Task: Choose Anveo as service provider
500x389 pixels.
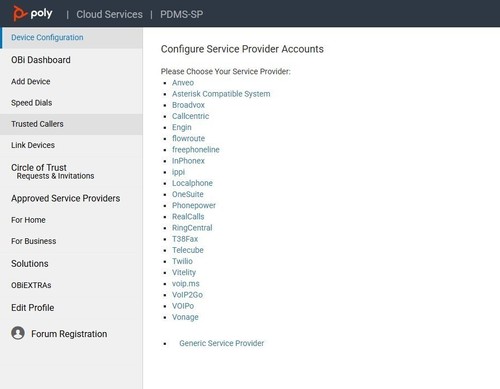Action: point(183,83)
